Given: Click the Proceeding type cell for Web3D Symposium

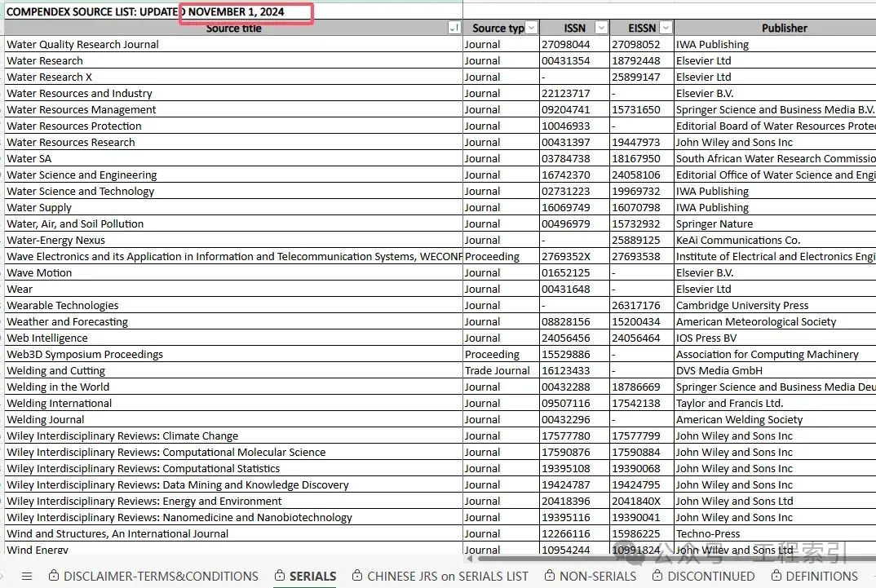Looking at the screenshot, I should click(x=501, y=355).
